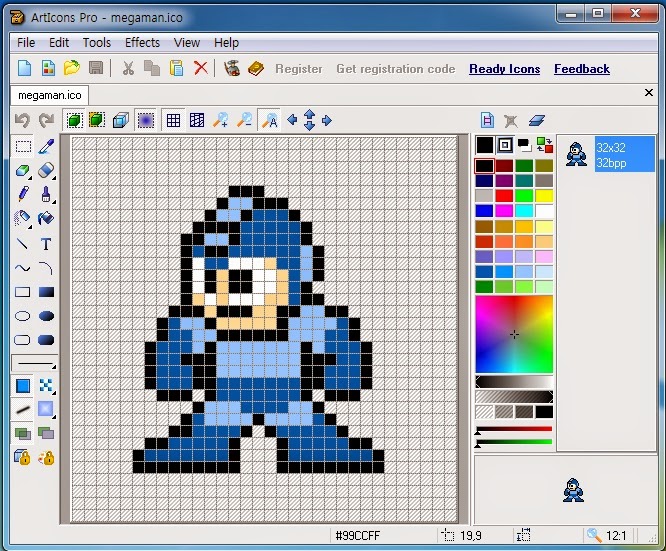Choose the straight line tool
The image size is (666, 551).
23,244
